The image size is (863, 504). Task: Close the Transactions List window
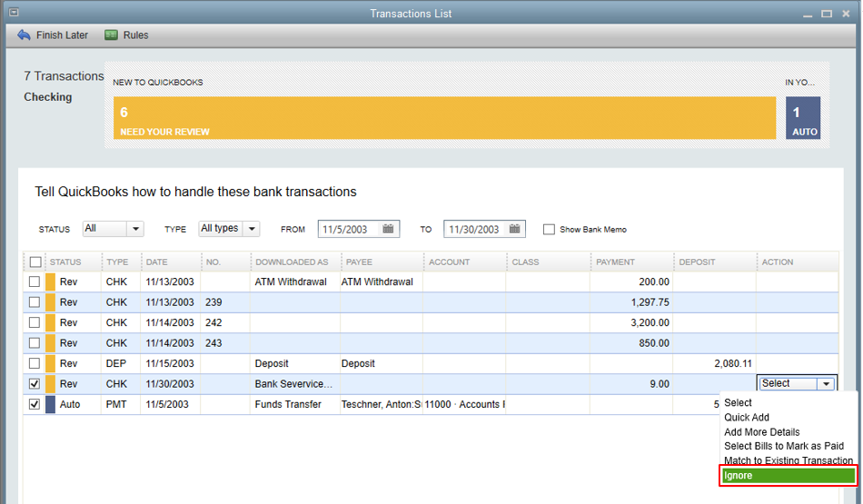[846, 14]
